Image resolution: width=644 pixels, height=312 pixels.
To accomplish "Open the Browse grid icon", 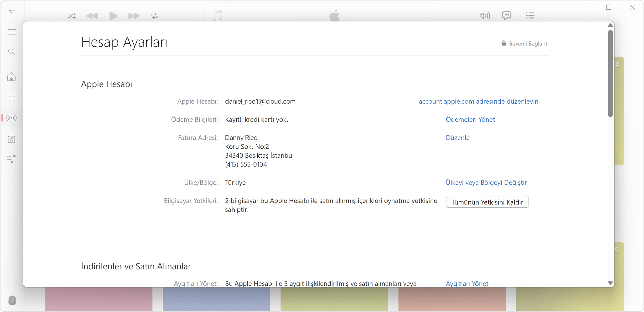I will pos(11,97).
